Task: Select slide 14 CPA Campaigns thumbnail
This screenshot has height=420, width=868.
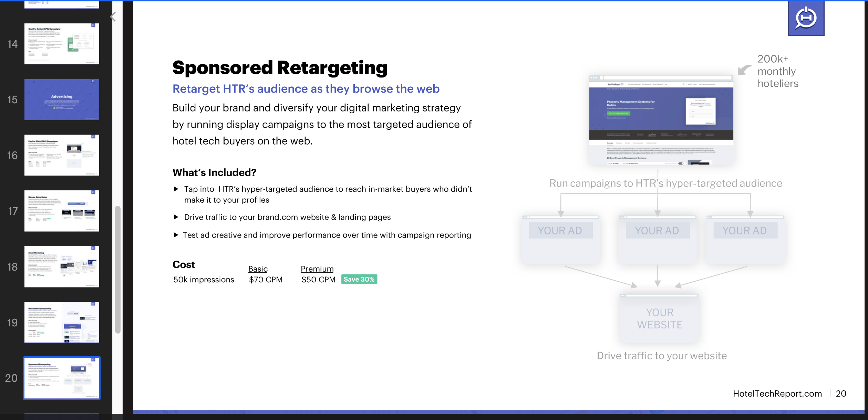Action: [x=62, y=44]
